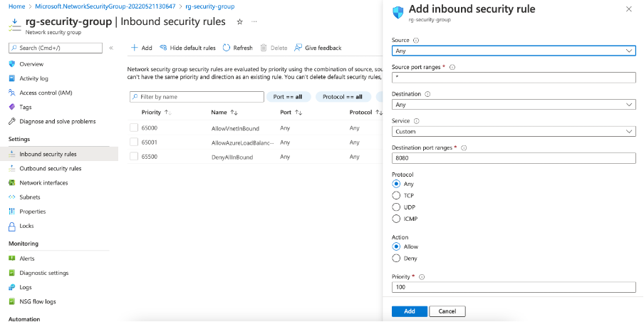Click the Tags icon in the sidebar

click(12, 107)
